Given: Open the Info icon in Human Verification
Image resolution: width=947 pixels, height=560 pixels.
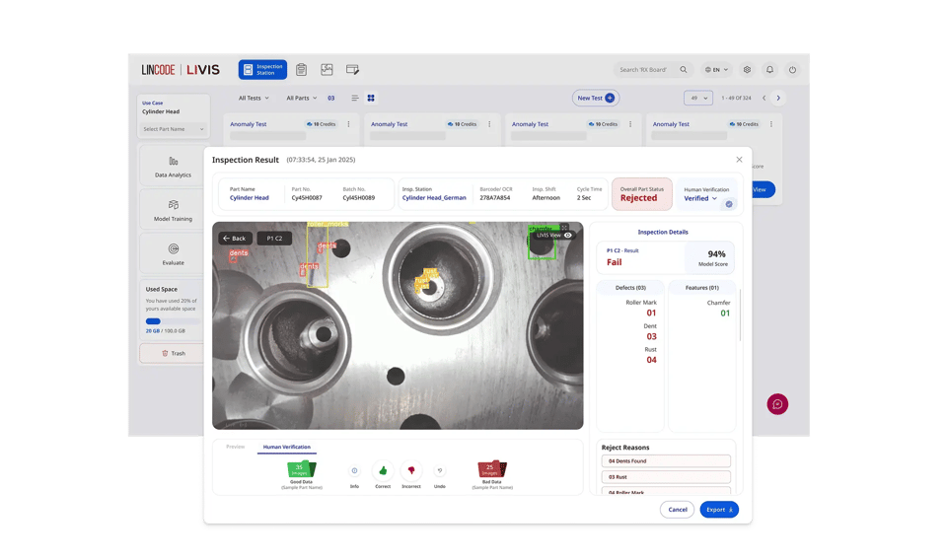Looking at the screenshot, I should 354,471.
